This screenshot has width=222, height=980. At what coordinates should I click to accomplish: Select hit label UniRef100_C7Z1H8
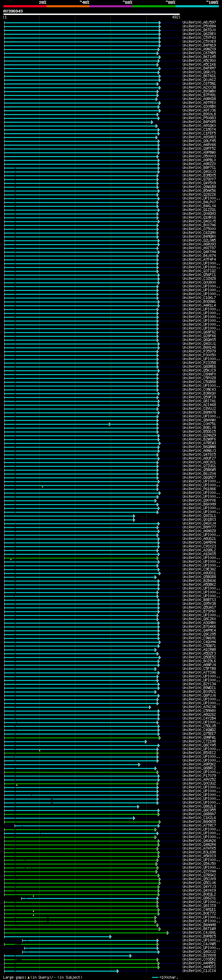pos(199,741)
